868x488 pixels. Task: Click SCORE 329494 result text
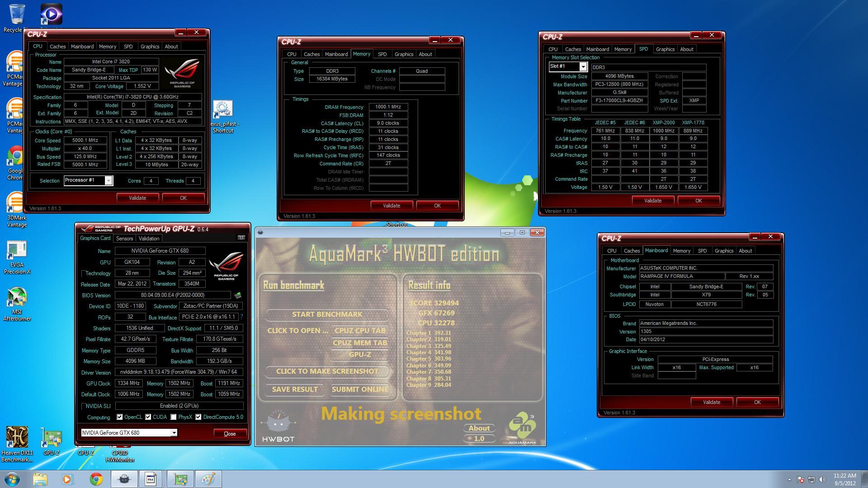click(x=434, y=303)
